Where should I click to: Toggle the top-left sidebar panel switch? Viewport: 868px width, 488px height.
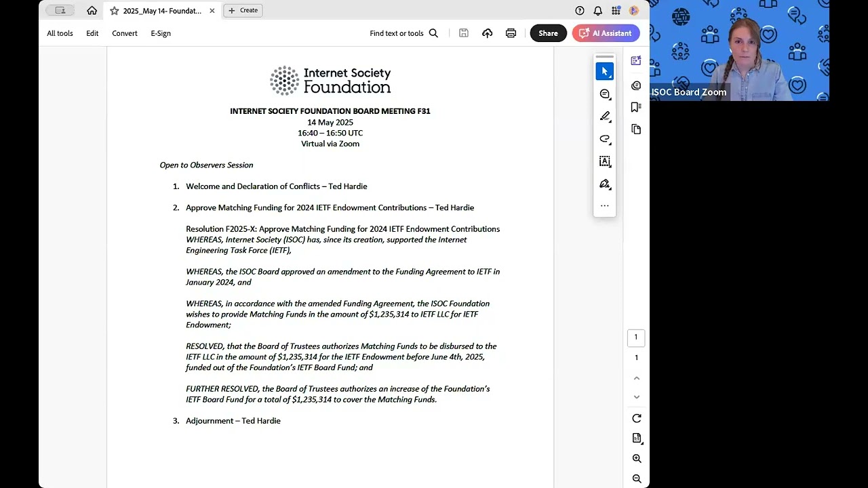[60, 10]
